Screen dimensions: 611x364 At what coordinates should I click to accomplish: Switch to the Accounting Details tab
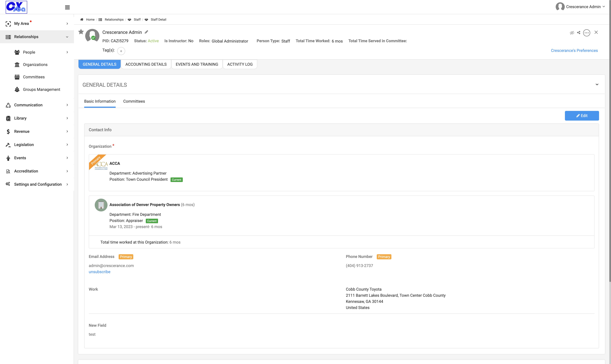[146, 64]
